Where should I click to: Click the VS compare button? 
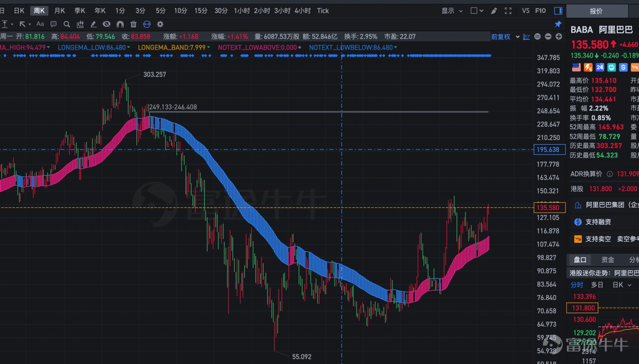coord(526,11)
